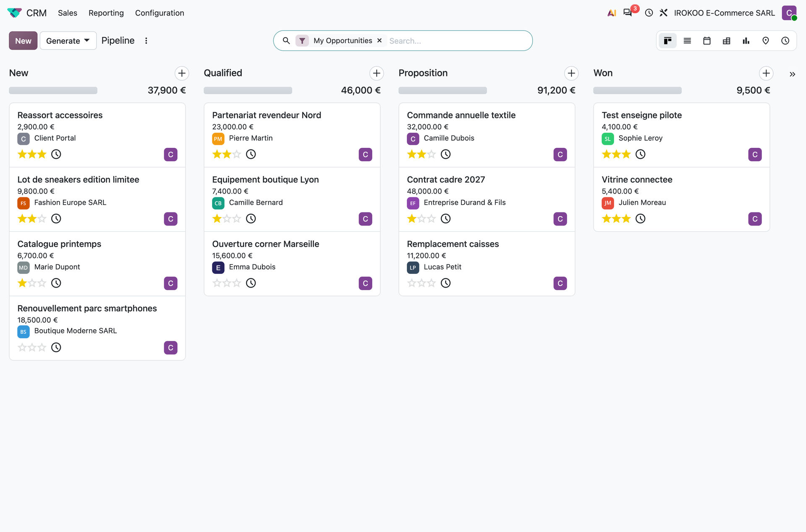Viewport: 806px width, 532px height.
Task: Open activity clock on Reassort accessoires card
Action: coord(56,154)
